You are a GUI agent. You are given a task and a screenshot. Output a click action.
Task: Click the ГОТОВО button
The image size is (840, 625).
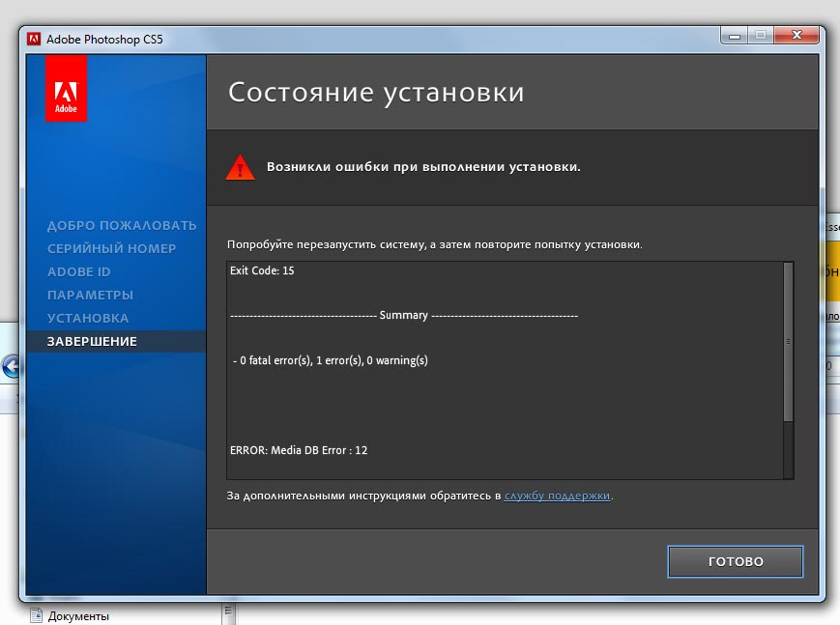[x=735, y=561]
